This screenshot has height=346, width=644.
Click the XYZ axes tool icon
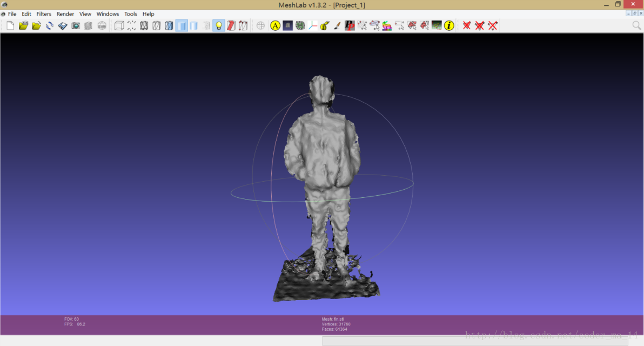click(x=313, y=25)
